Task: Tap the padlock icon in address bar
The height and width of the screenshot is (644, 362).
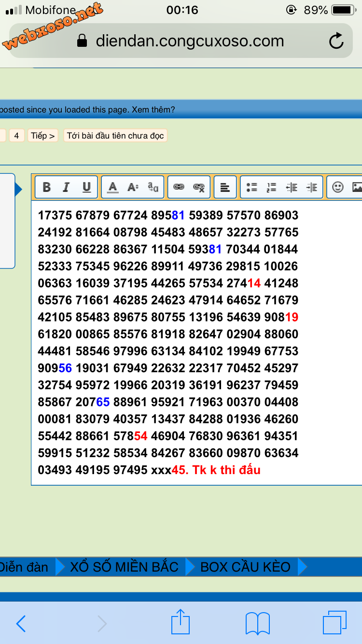Action: tap(83, 41)
